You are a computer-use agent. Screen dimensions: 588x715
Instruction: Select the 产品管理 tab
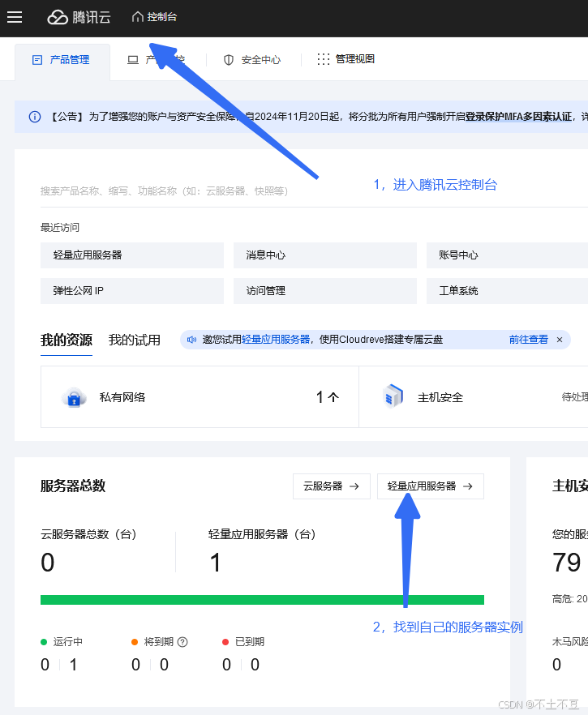coord(62,60)
